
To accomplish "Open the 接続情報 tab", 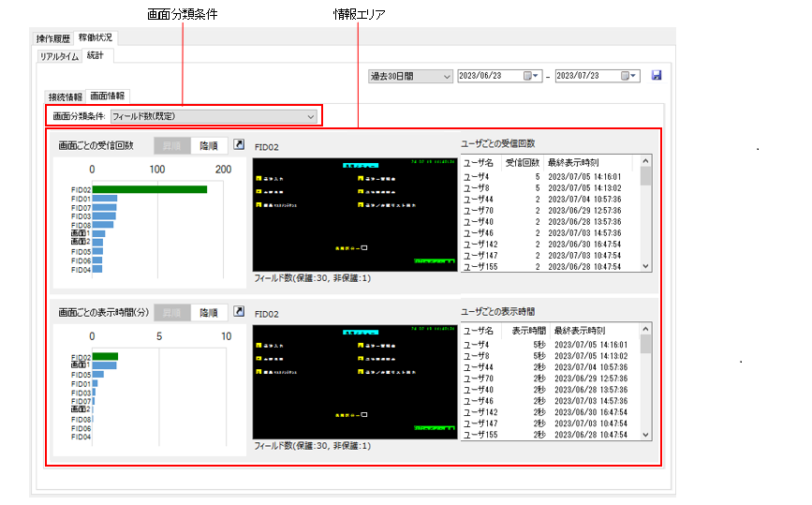I will [65, 97].
